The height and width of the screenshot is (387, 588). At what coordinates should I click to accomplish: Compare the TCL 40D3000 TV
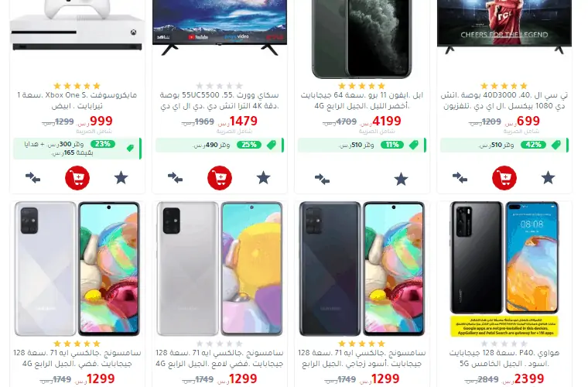click(x=460, y=177)
